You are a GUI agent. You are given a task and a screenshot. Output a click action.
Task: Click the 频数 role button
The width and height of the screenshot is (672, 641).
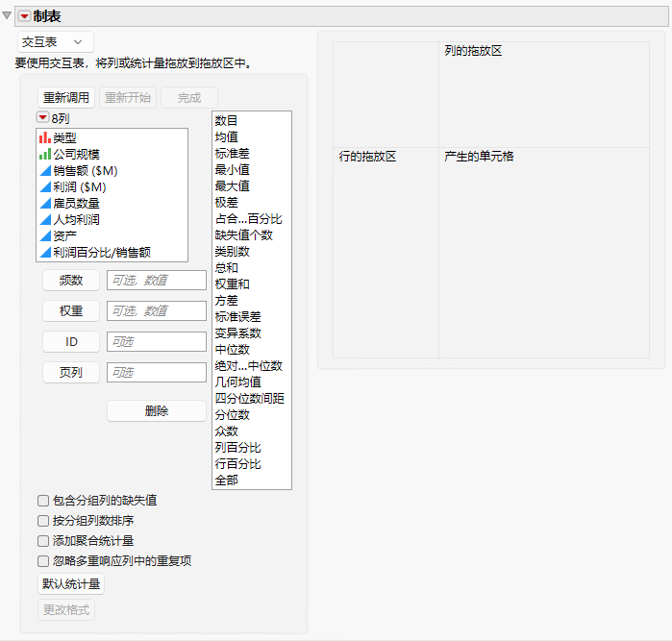[x=71, y=281]
